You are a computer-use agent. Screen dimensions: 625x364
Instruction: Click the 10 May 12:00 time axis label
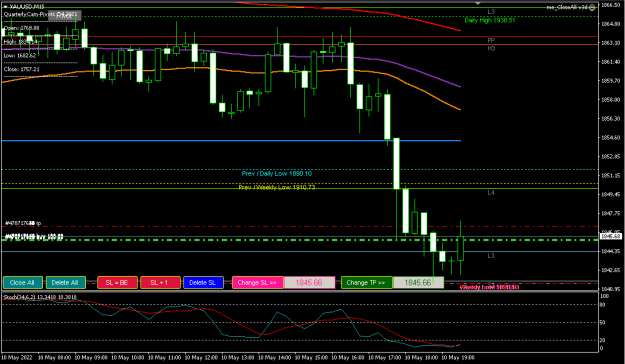pos(200,358)
